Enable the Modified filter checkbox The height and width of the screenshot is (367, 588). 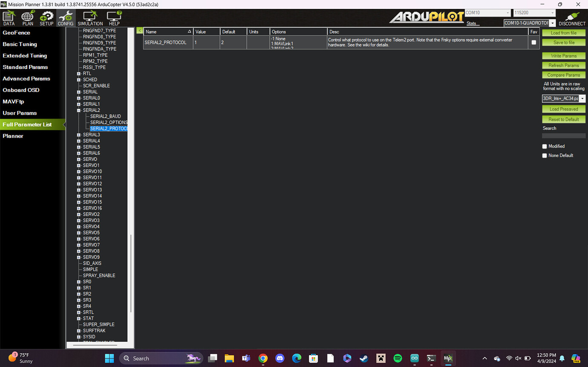coord(545,146)
